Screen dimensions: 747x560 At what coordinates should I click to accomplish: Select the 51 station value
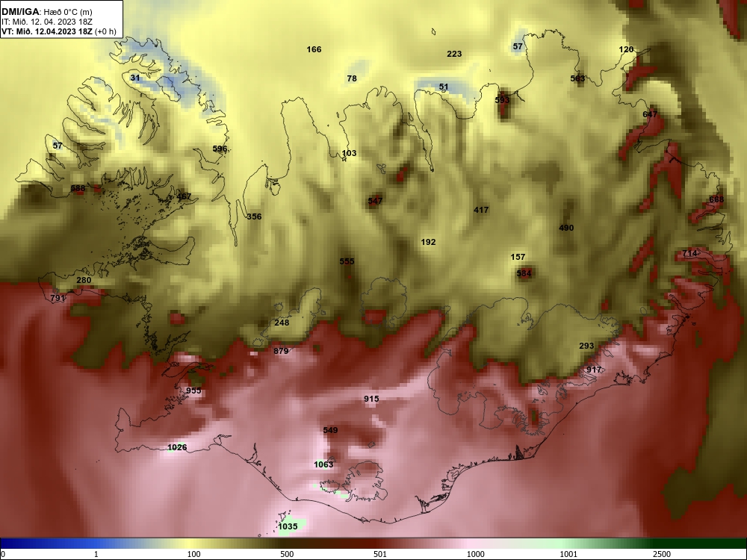pyautogui.click(x=444, y=87)
